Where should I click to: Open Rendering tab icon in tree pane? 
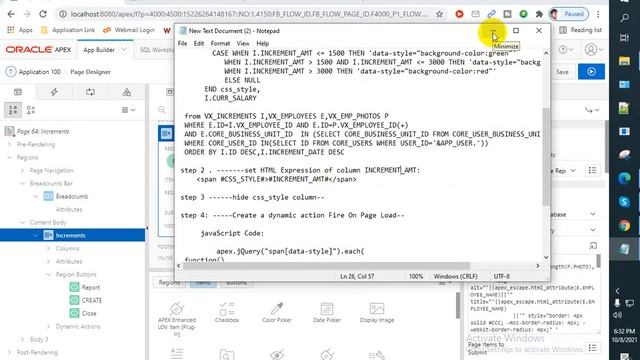pos(18,92)
